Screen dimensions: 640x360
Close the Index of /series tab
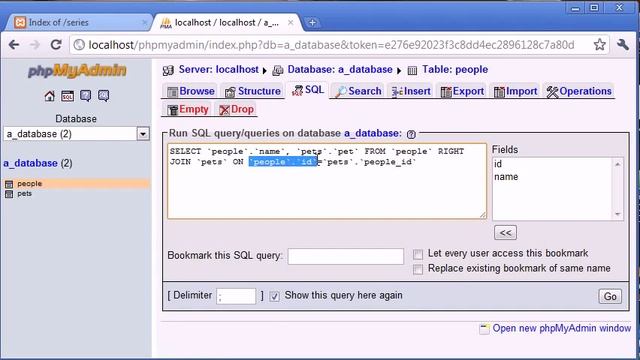click(x=144, y=23)
